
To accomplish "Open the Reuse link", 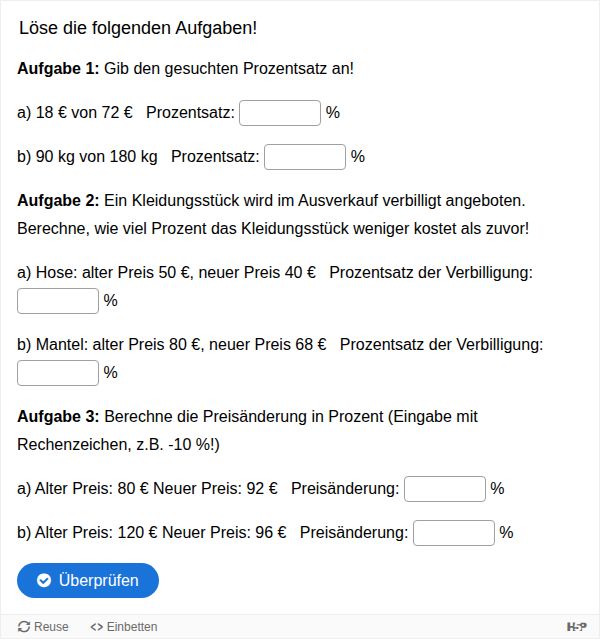I will pyautogui.click(x=43, y=626).
